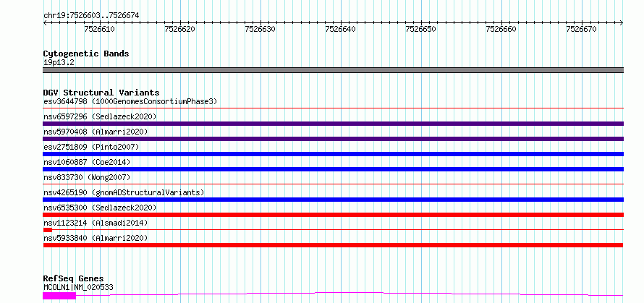Click the 7526610 ruler tick label
The height and width of the screenshot is (303, 644).
99,29
